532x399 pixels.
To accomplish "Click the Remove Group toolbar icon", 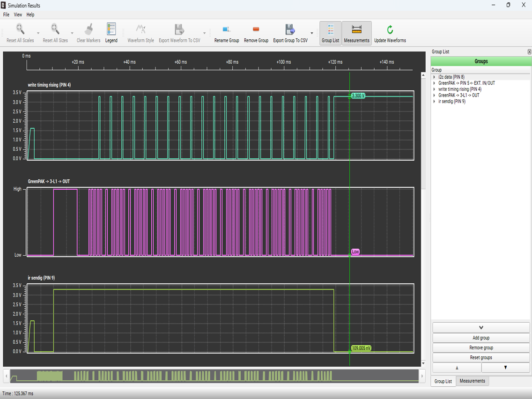I will (256, 30).
